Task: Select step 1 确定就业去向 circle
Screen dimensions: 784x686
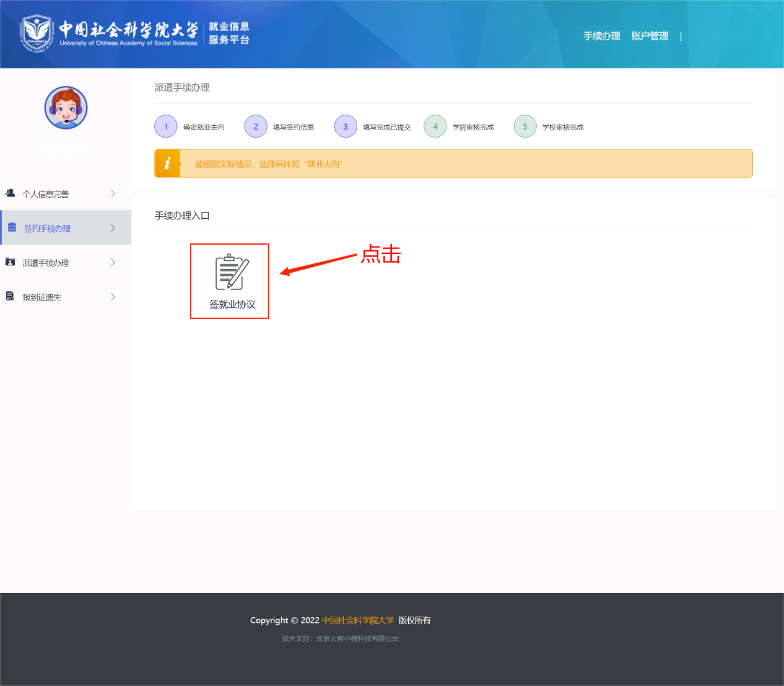Action: pos(166,126)
